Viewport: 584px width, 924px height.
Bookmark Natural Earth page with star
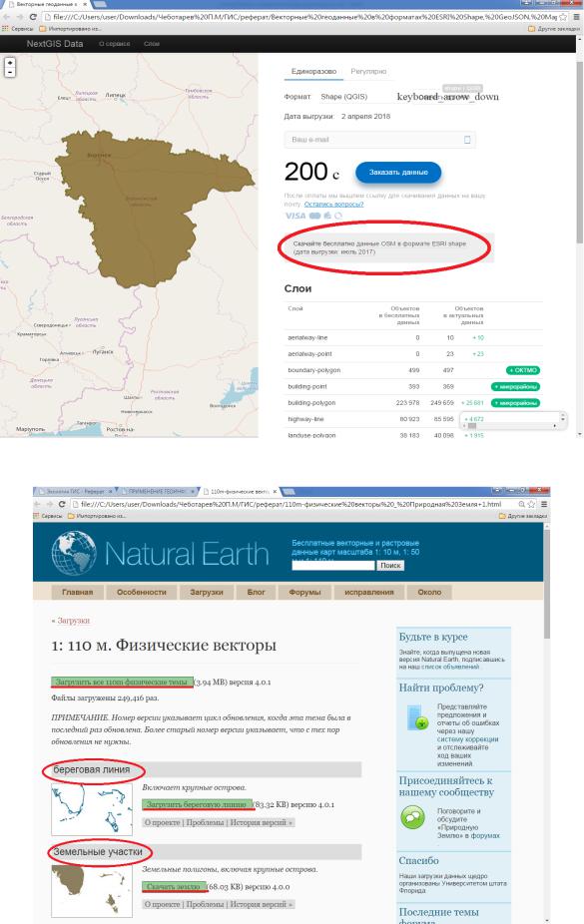pyautogui.click(x=531, y=505)
